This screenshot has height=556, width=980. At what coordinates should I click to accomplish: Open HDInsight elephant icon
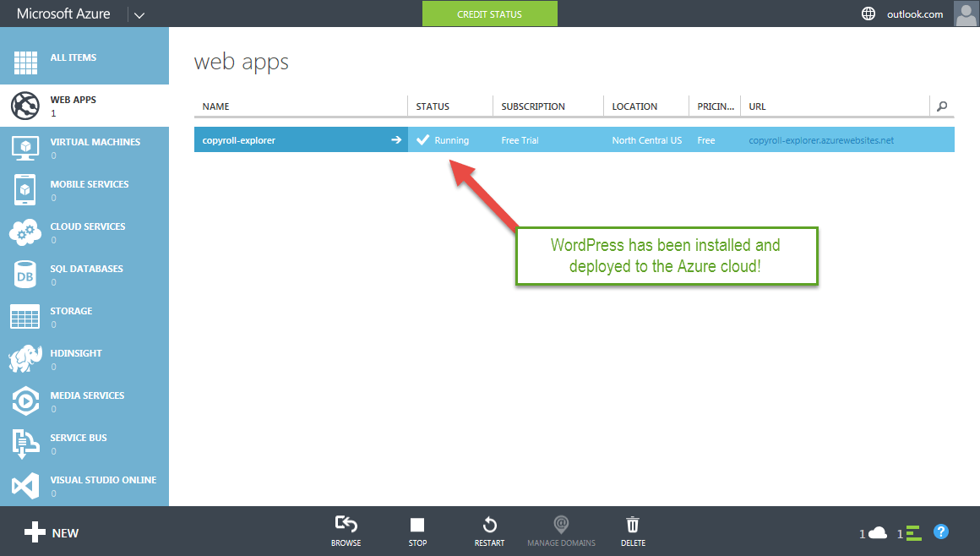tap(25, 359)
